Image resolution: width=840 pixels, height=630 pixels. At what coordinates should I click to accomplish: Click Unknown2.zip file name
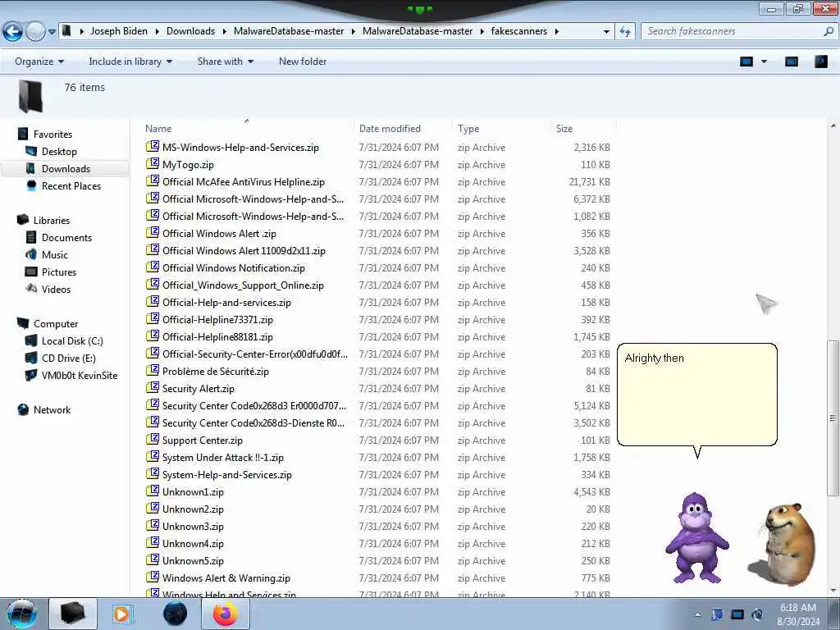tap(193, 509)
